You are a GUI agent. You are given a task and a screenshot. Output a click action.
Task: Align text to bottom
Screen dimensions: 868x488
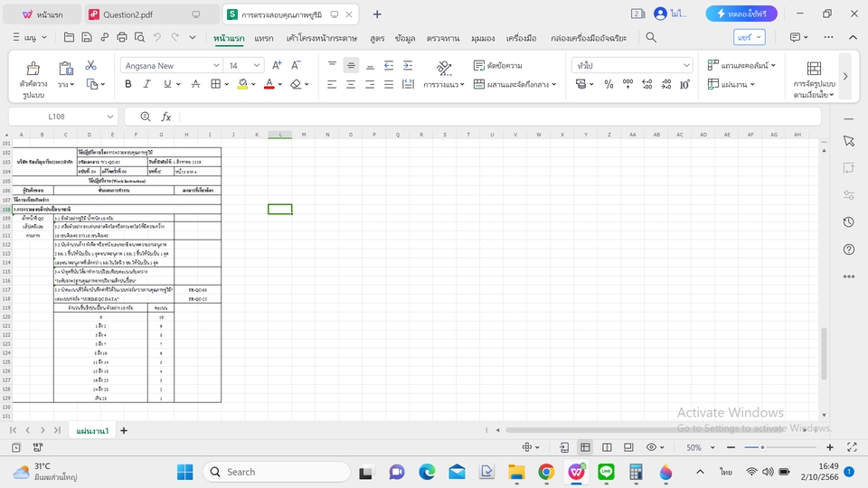(x=370, y=65)
